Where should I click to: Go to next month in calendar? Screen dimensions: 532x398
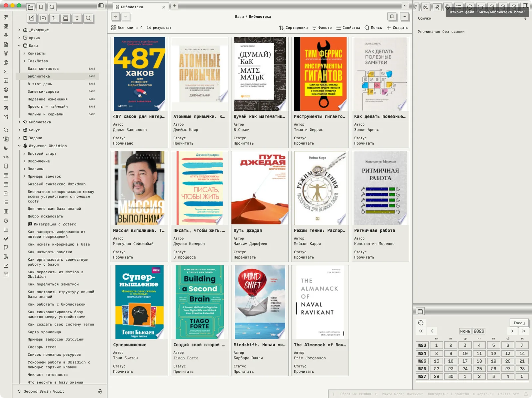tap(512, 331)
